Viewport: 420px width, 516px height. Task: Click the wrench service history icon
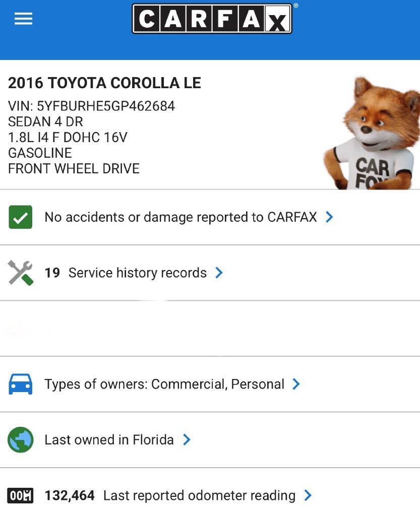pos(21,273)
